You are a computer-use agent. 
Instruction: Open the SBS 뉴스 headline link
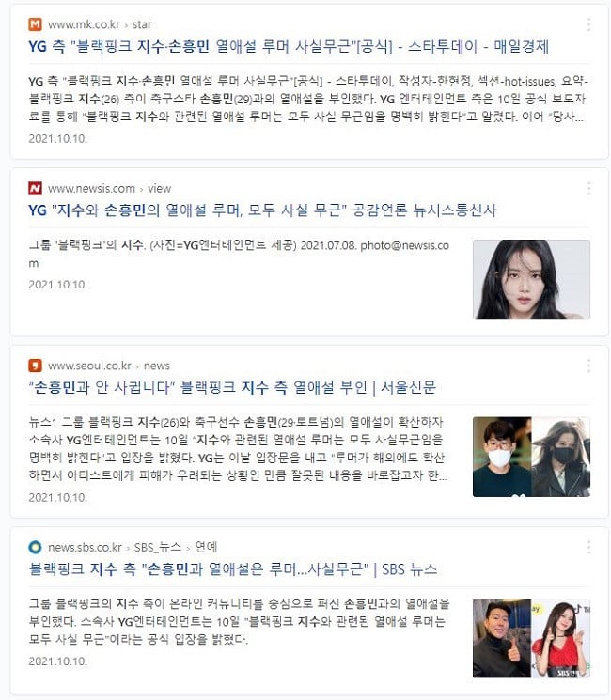[233, 569]
